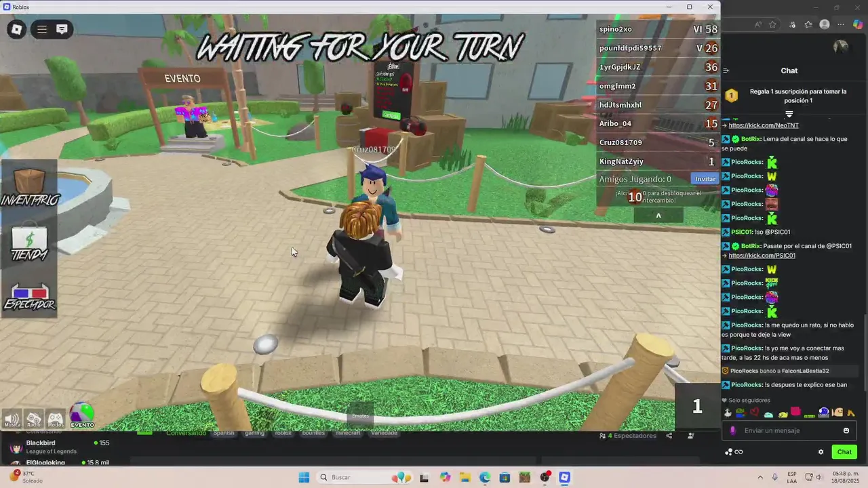Collapse the Kick chat panel arrow
This screenshot has width=868, height=488.
(x=726, y=70)
